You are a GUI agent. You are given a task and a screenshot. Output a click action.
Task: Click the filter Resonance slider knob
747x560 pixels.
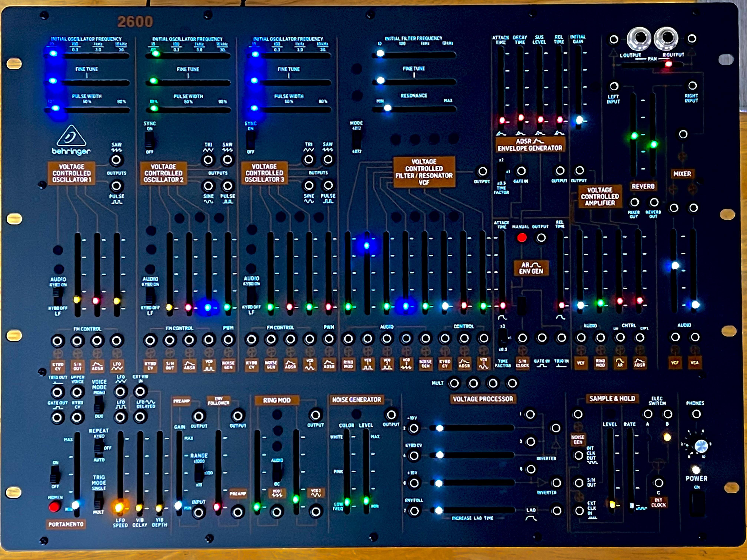click(x=388, y=108)
